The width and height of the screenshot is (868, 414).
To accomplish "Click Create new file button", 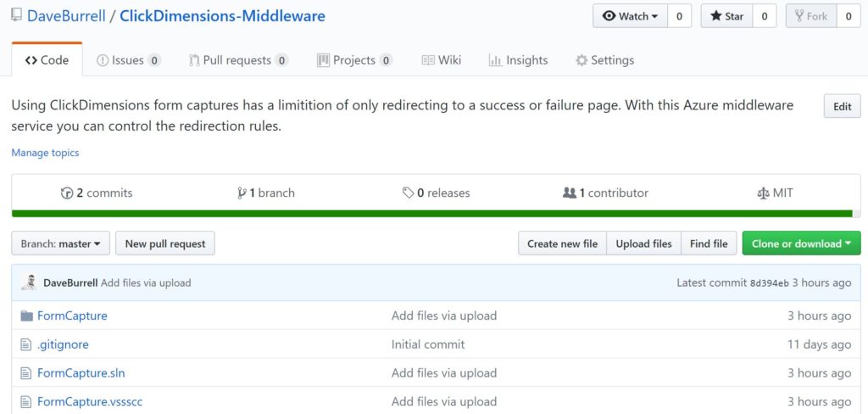I will click(x=563, y=243).
